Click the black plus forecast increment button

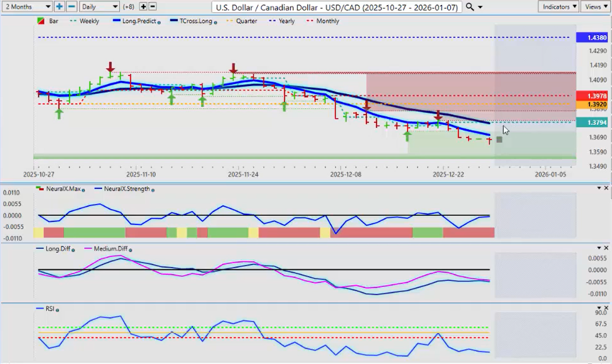click(x=143, y=6)
